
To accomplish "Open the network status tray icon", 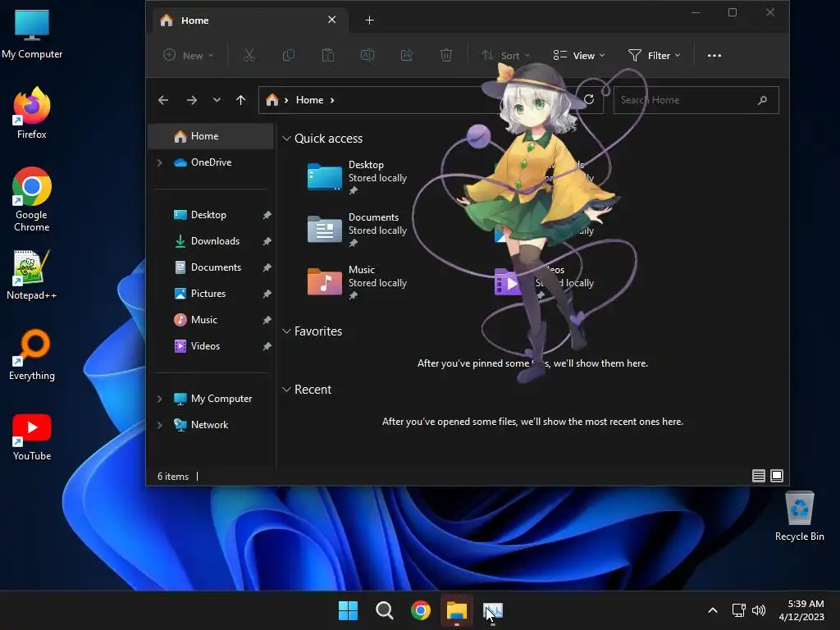I will tap(739, 610).
